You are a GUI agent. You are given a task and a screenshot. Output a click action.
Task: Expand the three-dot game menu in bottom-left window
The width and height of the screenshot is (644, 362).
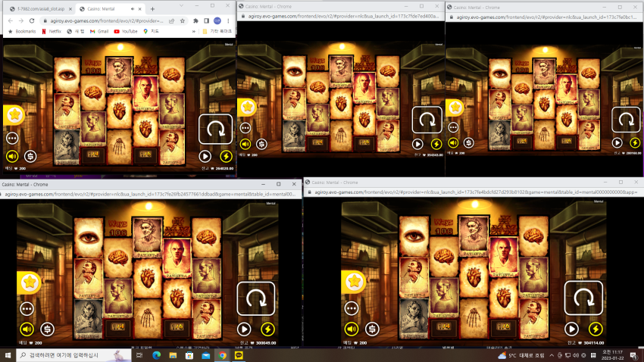[27, 309]
